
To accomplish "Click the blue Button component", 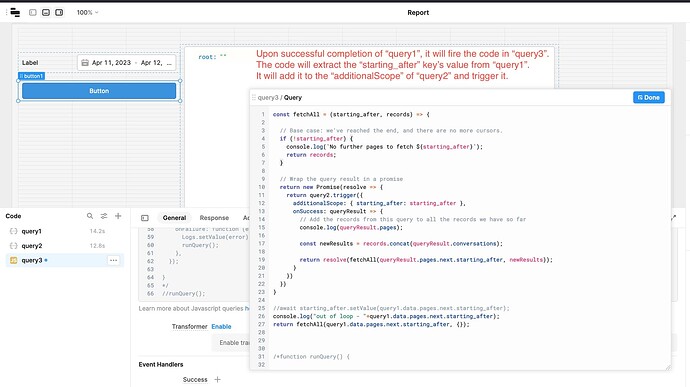I will [x=99, y=91].
